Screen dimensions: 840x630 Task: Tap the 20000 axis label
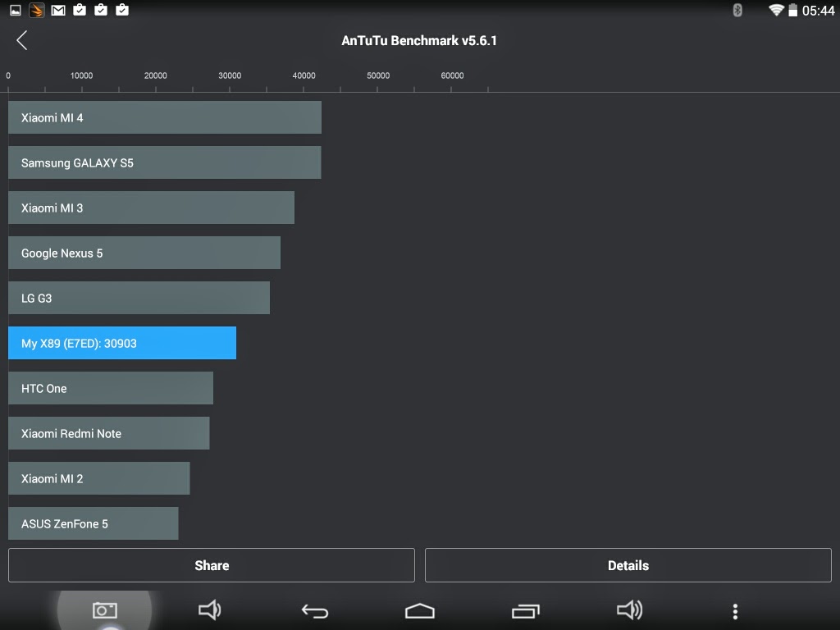click(x=155, y=75)
